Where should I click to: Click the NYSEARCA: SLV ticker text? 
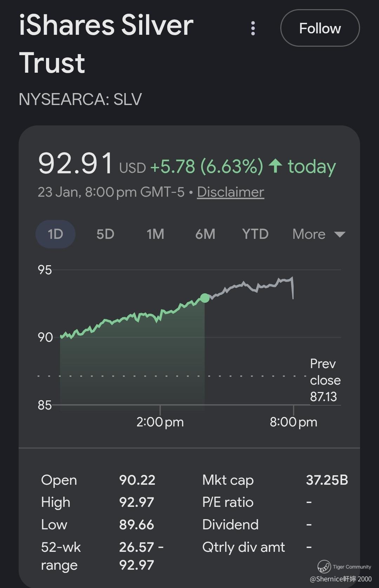[x=80, y=99]
